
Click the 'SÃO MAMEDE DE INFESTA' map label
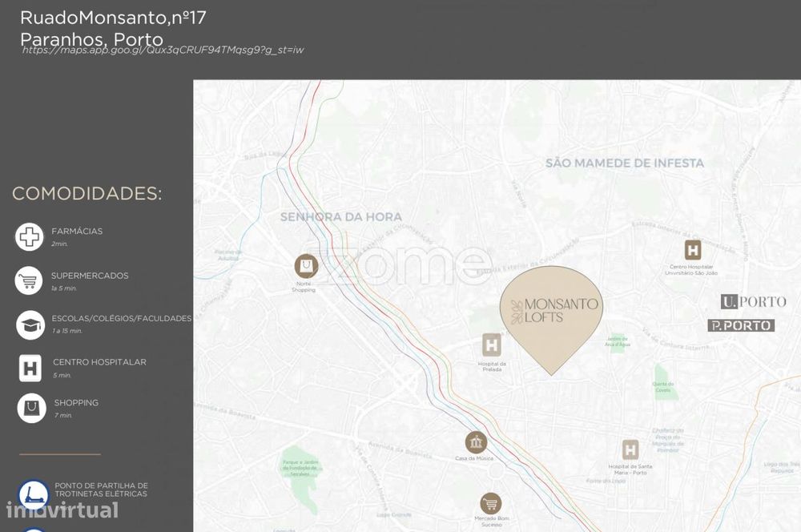coord(625,163)
